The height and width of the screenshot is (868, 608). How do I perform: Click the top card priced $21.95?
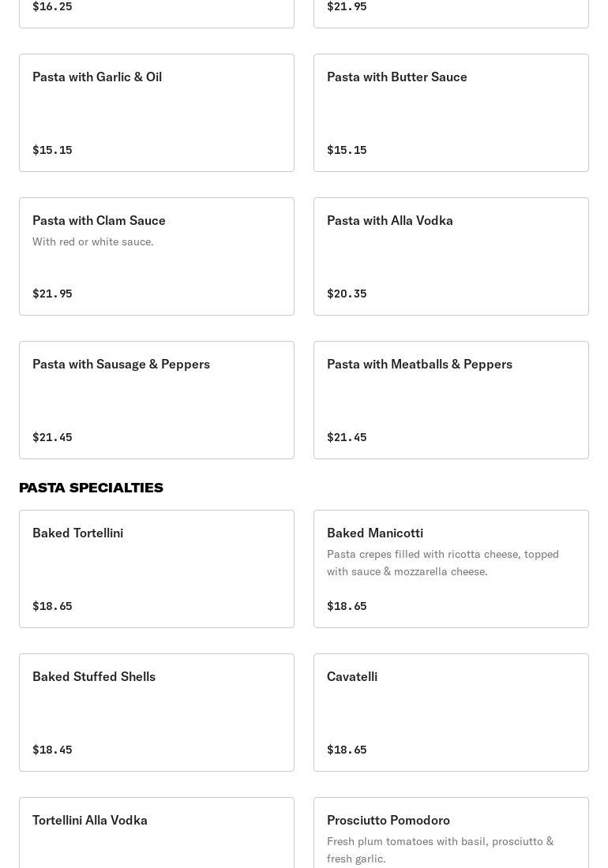coord(451,12)
